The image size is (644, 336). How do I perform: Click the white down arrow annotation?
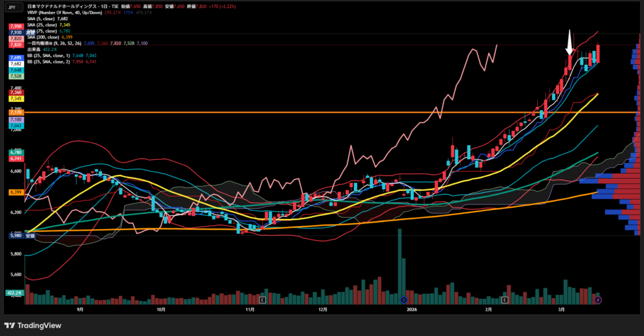click(x=569, y=43)
